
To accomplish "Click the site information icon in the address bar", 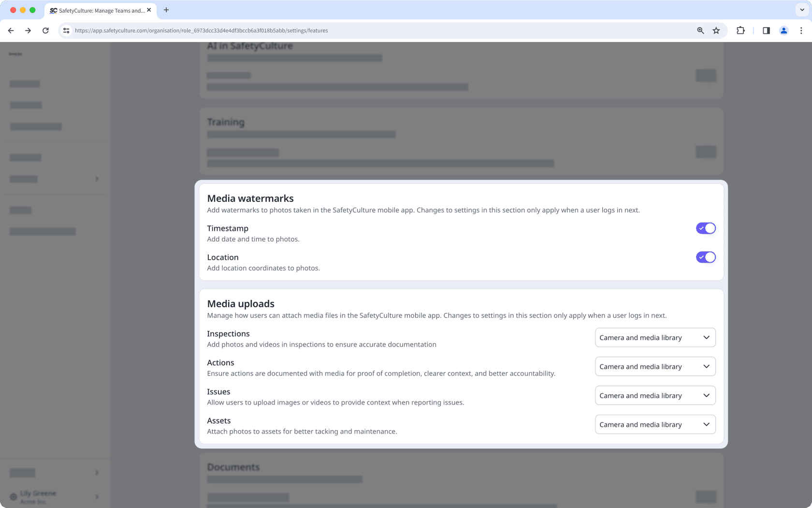I will pos(66,30).
